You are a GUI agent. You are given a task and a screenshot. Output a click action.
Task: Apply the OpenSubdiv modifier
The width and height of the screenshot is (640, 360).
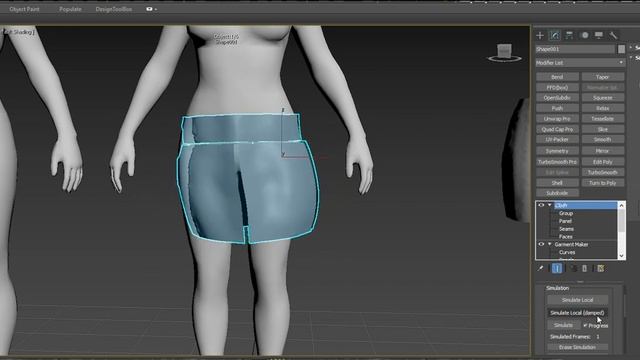coord(557,98)
